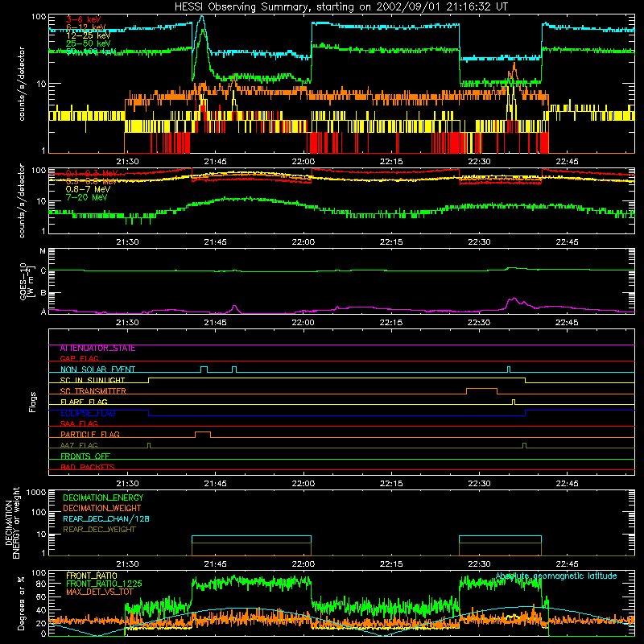Select the yellow 12-25 keV legend label
The image size is (644, 644).
(88, 35)
